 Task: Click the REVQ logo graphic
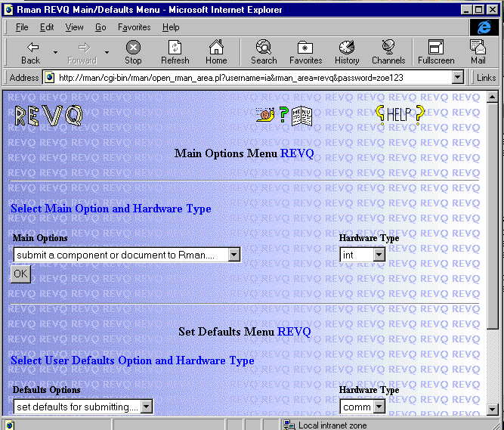(48, 116)
